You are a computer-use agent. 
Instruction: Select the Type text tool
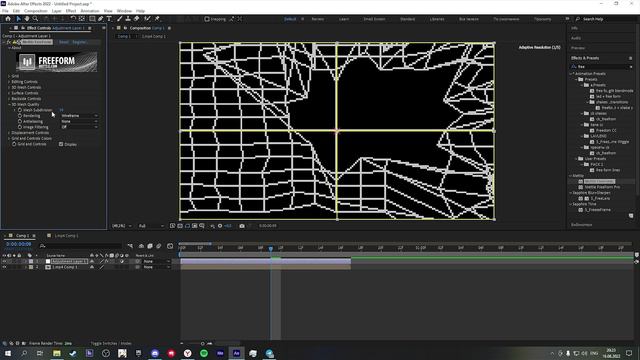click(109, 19)
